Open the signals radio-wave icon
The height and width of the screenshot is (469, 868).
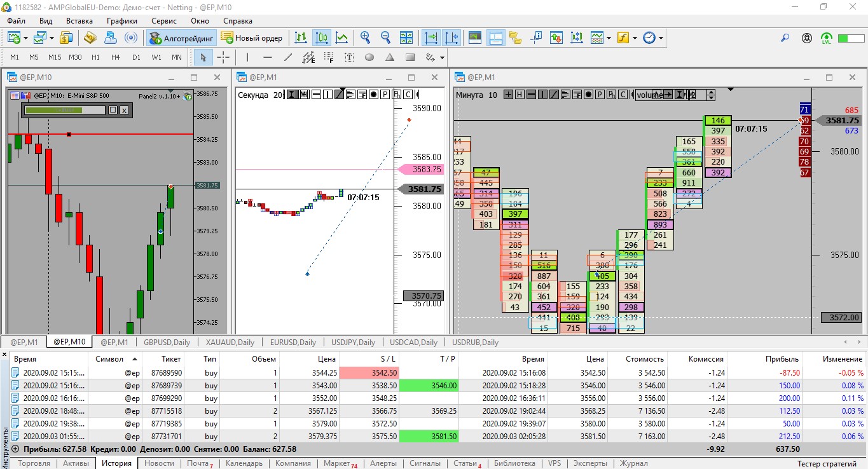[131, 37]
